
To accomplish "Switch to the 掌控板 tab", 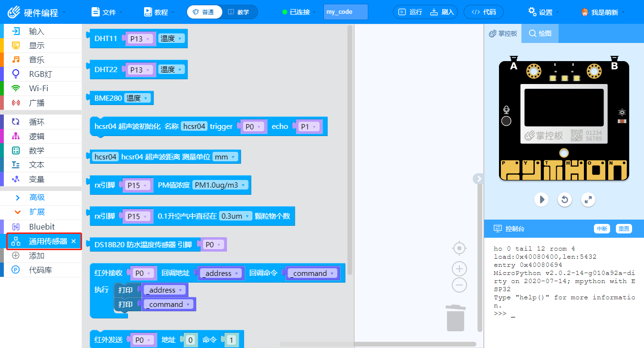I will click(x=503, y=34).
